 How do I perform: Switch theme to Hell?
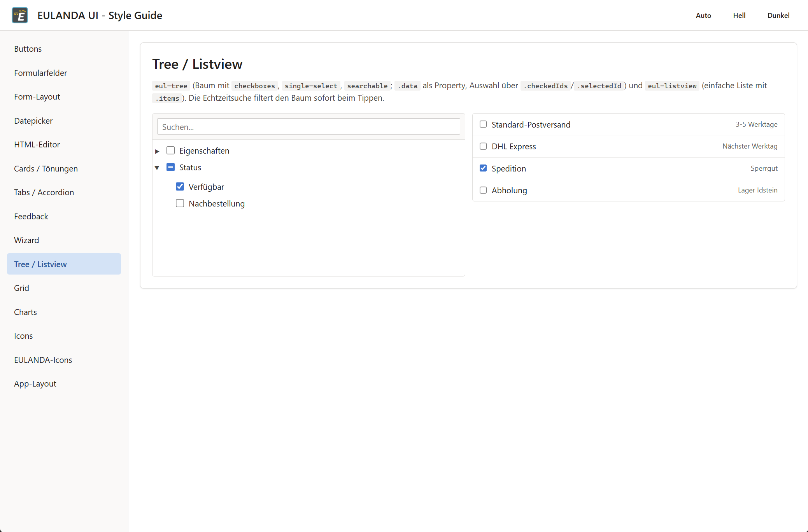pyautogui.click(x=739, y=15)
